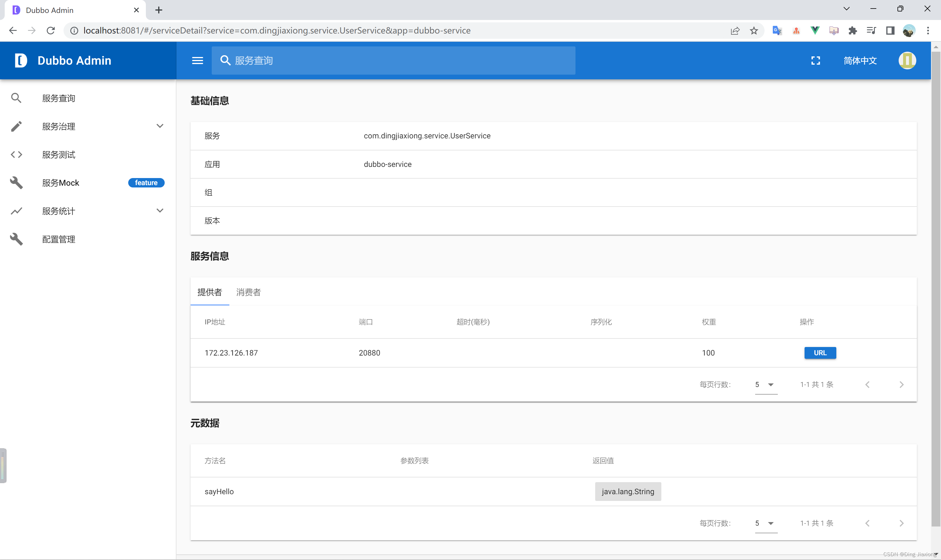This screenshot has width=941, height=560.
Task: Click the 服务治理 pencil icon
Action: (16, 126)
